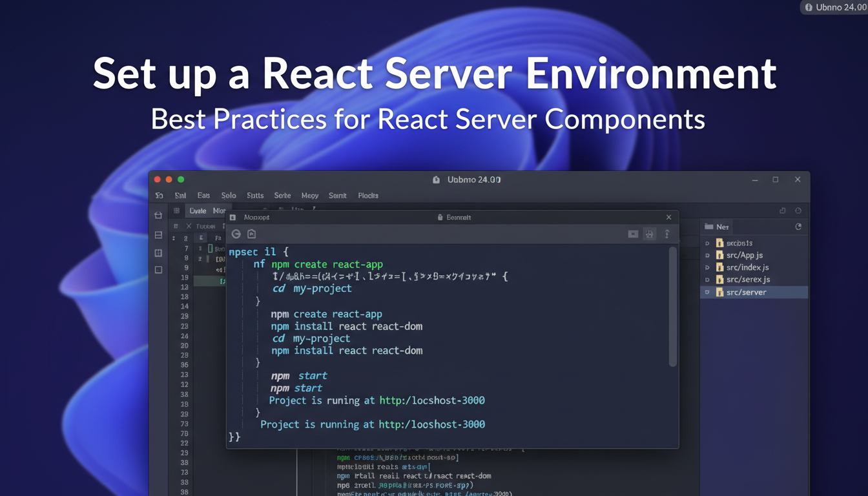The width and height of the screenshot is (868, 496).
Task: Select the highlighted src/server entry
Action: click(x=754, y=292)
